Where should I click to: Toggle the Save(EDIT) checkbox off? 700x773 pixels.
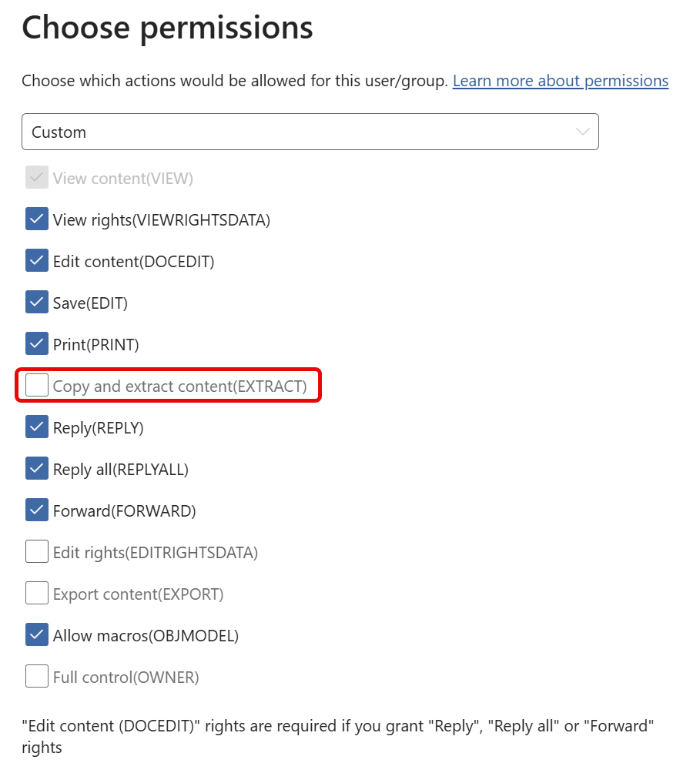coord(36,302)
